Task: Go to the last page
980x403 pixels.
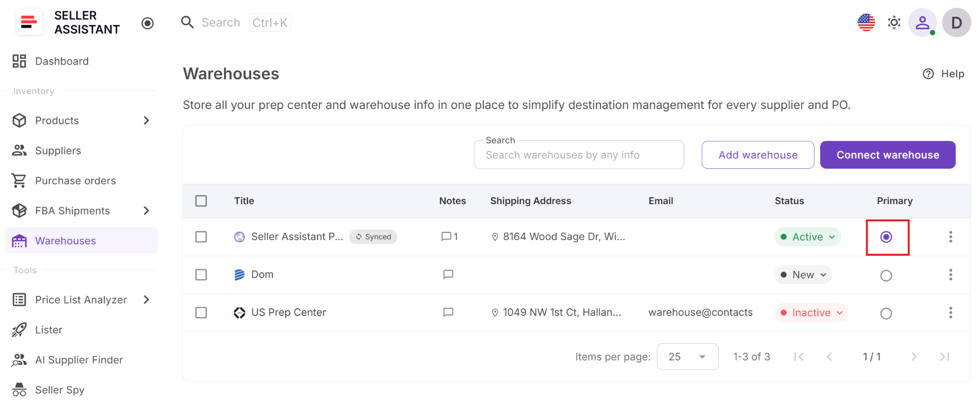Action: click(945, 357)
